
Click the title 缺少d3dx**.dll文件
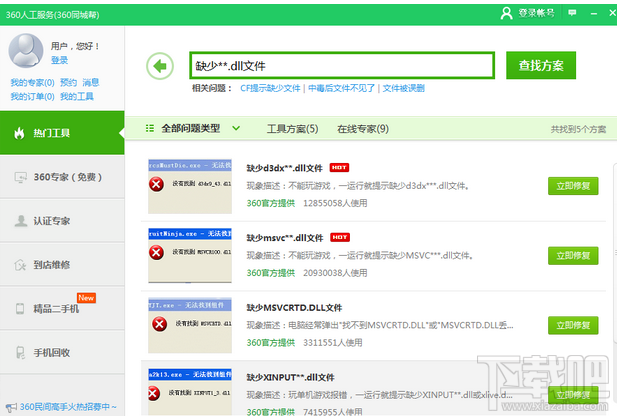284,168
